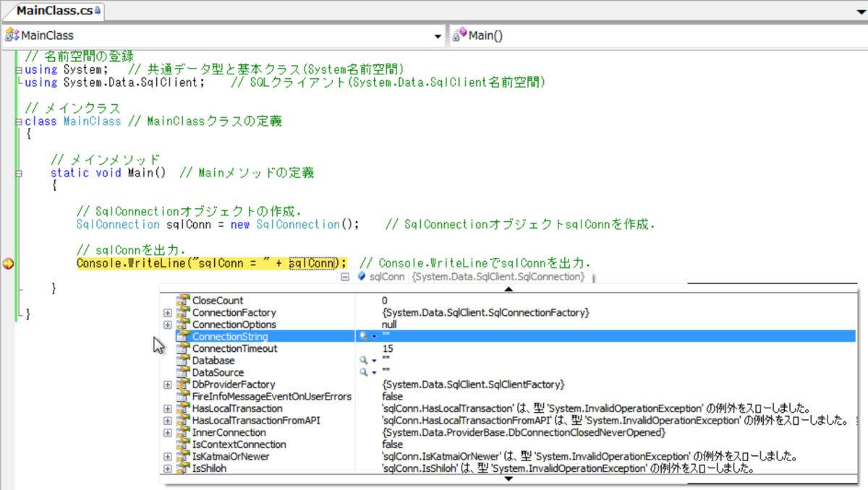Click the sqlConn name in datatip header
The height and width of the screenshot is (490, 868).
click(387, 277)
